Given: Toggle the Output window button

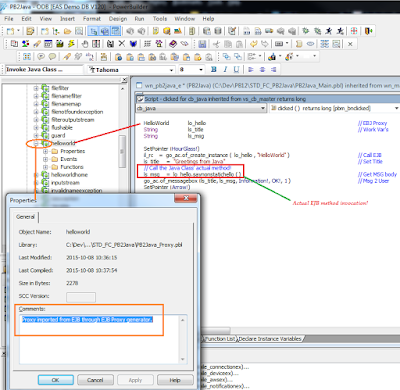Looking at the screenshot, I should [x=105, y=31].
